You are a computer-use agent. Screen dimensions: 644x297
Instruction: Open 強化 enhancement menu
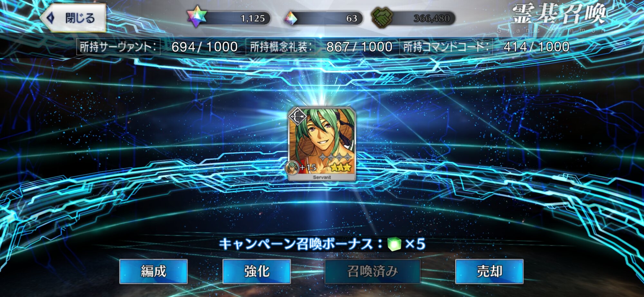click(x=257, y=271)
